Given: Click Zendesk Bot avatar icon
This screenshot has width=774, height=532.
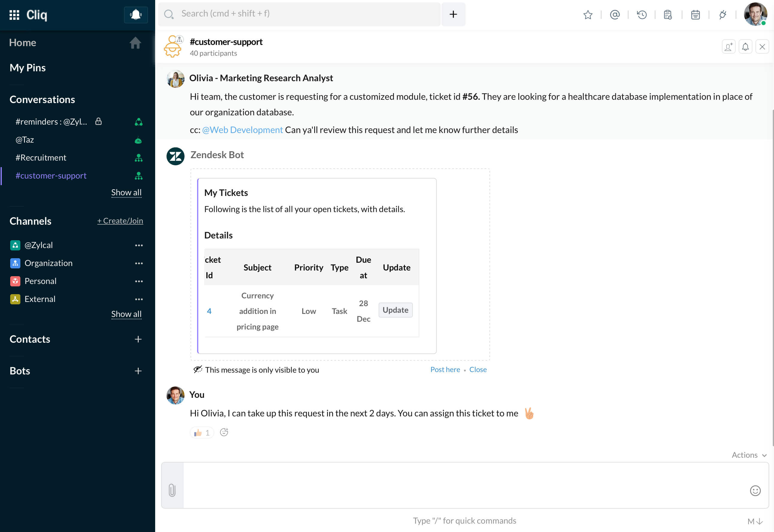Looking at the screenshot, I should point(175,156).
